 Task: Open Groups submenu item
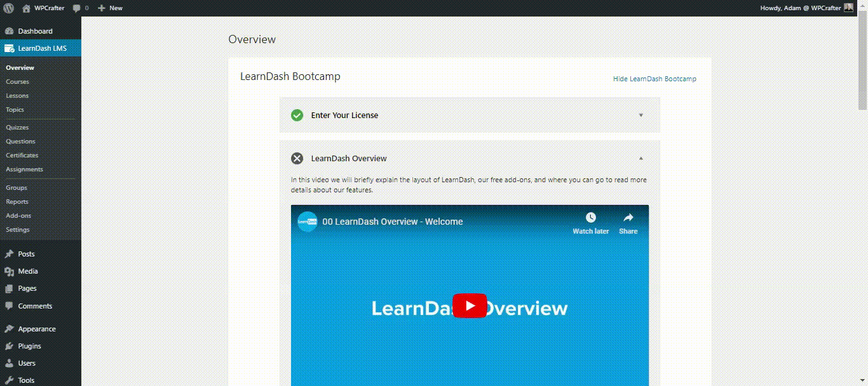[17, 187]
